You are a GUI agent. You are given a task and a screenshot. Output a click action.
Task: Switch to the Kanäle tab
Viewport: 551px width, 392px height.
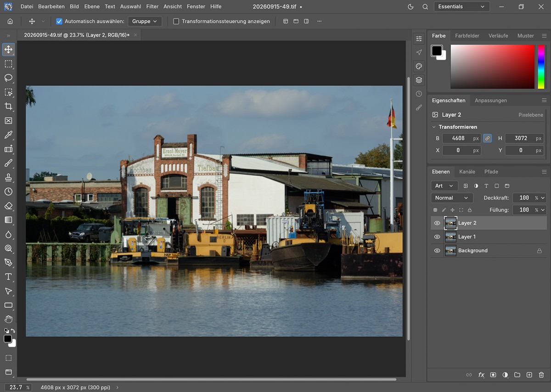coord(467,172)
